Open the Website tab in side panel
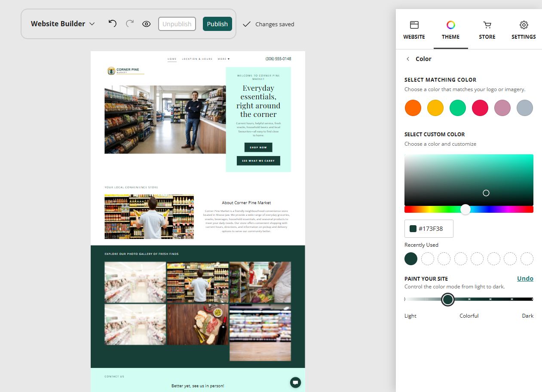The image size is (542, 392). coord(414,31)
